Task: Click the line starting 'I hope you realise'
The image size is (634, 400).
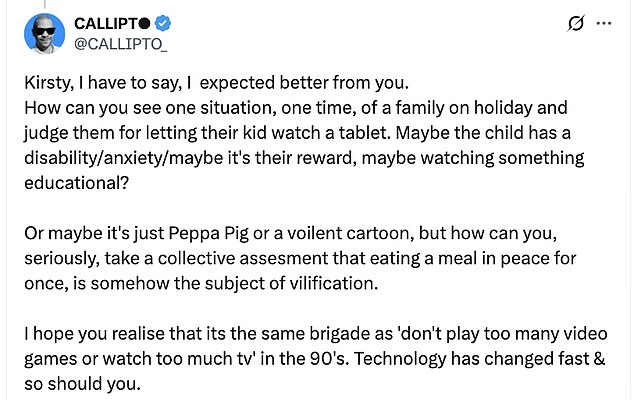Action: coord(316,334)
